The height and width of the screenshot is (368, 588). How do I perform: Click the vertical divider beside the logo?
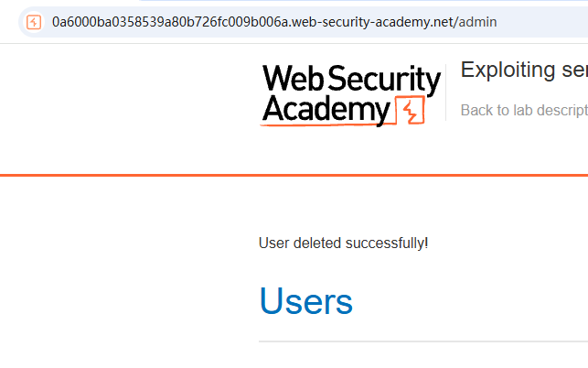tap(446, 92)
